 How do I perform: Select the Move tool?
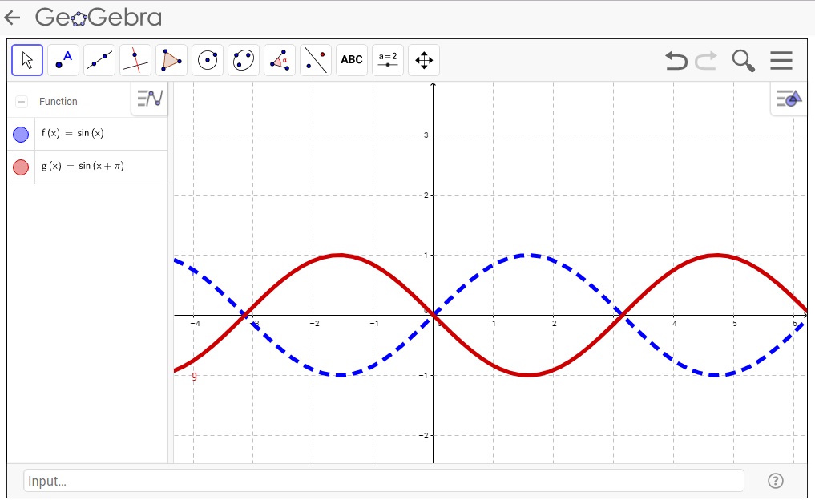(26, 60)
